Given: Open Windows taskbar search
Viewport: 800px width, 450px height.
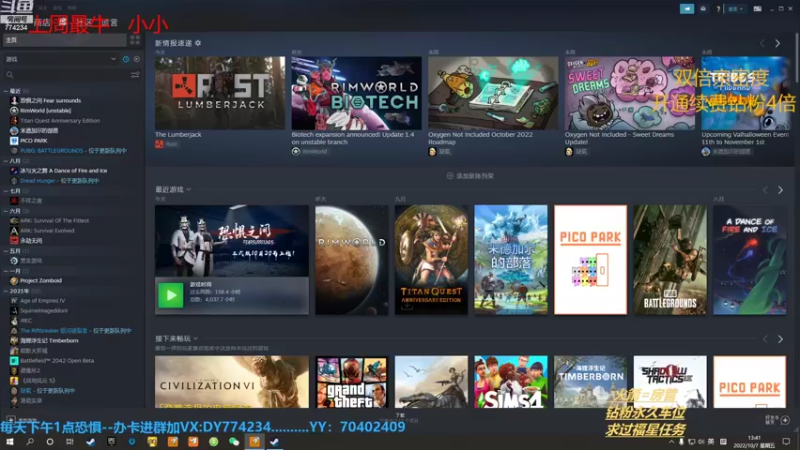Looking at the screenshot, I should coord(30,441).
